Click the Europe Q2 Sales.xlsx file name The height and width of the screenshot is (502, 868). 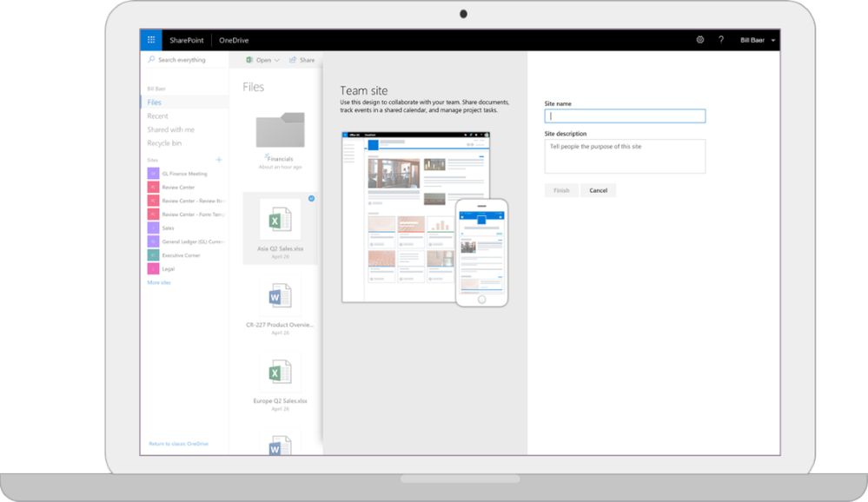[280, 400]
